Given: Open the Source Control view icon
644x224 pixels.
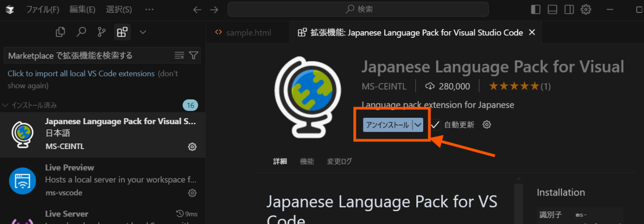Looking at the screenshot, I should pos(102,32).
